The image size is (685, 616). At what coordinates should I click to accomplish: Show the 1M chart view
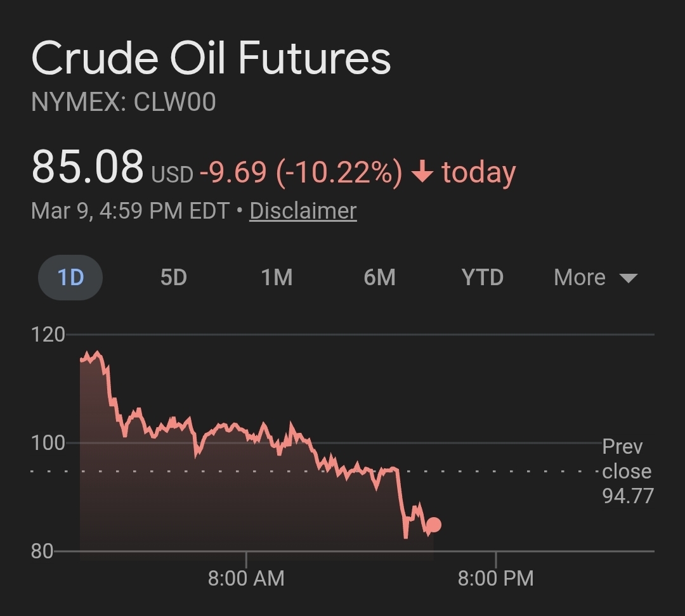[277, 278]
